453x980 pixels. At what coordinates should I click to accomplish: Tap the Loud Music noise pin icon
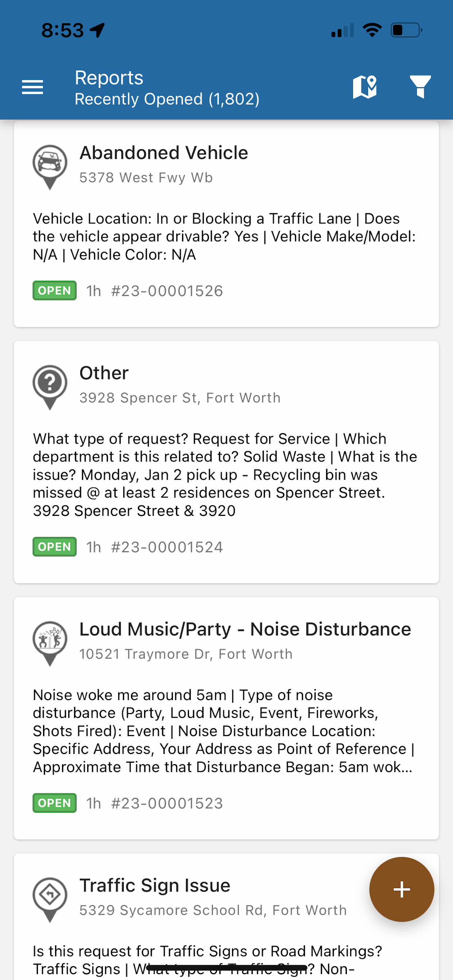tap(50, 642)
